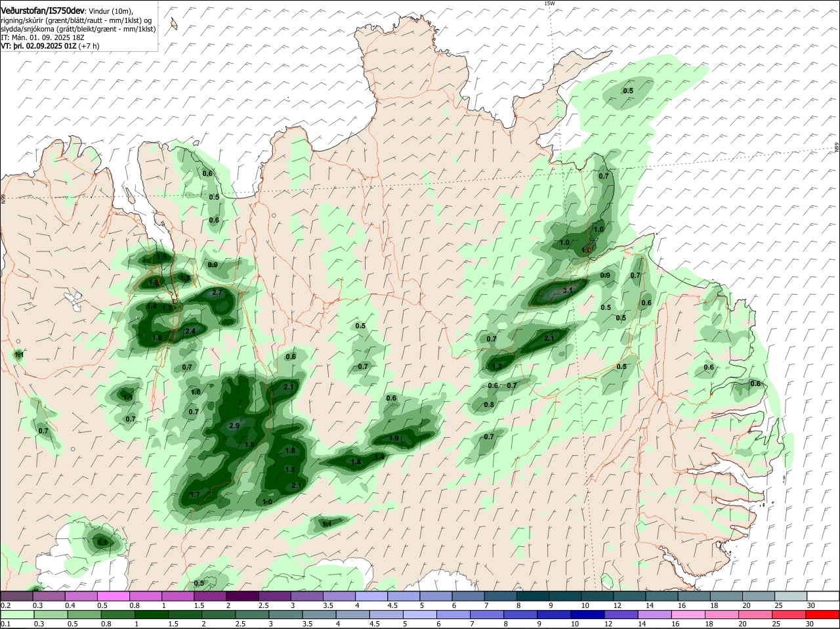Select the darkest green swatch above rain label 1
Screen dimensions: 840x629
(x=151, y=615)
